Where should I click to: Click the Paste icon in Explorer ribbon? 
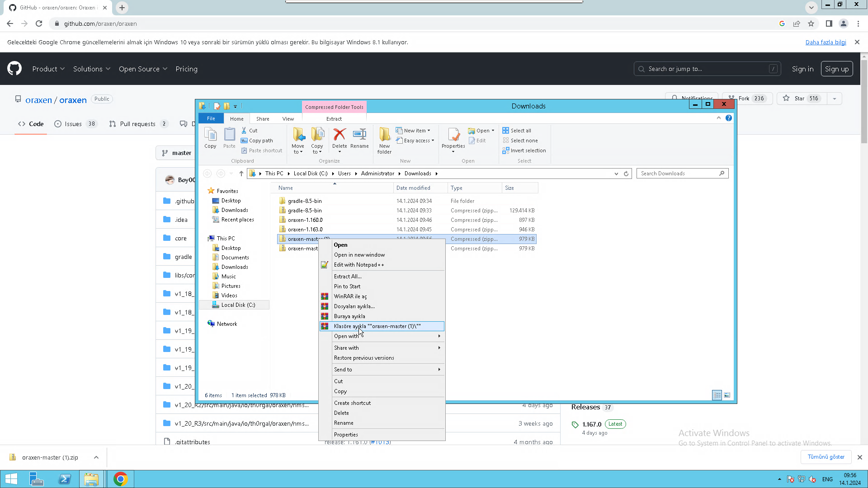coord(229,137)
